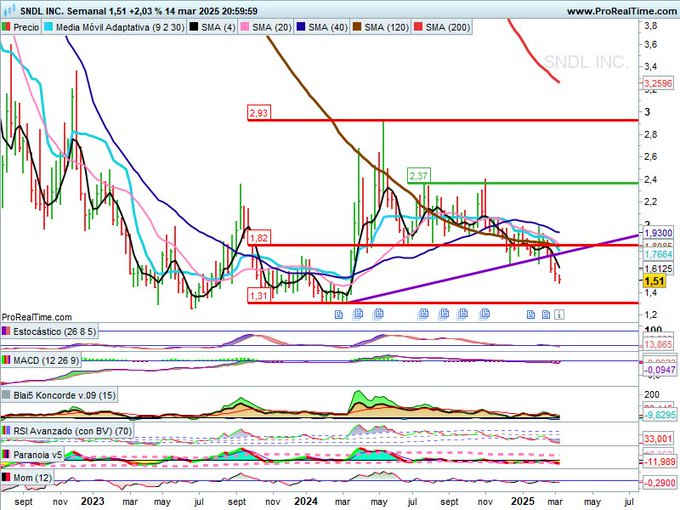680x510 pixels.
Task: Click the black SMA (4) legend icon
Action: (194, 27)
